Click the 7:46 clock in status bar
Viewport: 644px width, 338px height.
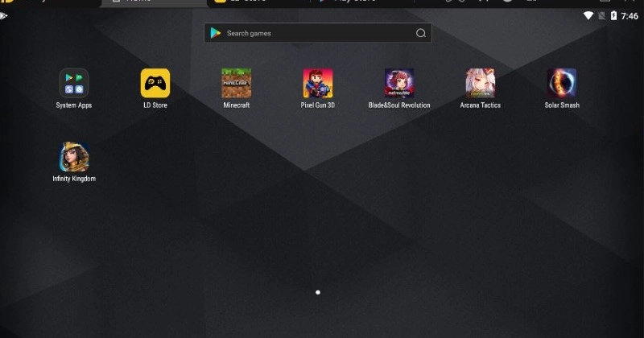click(630, 16)
